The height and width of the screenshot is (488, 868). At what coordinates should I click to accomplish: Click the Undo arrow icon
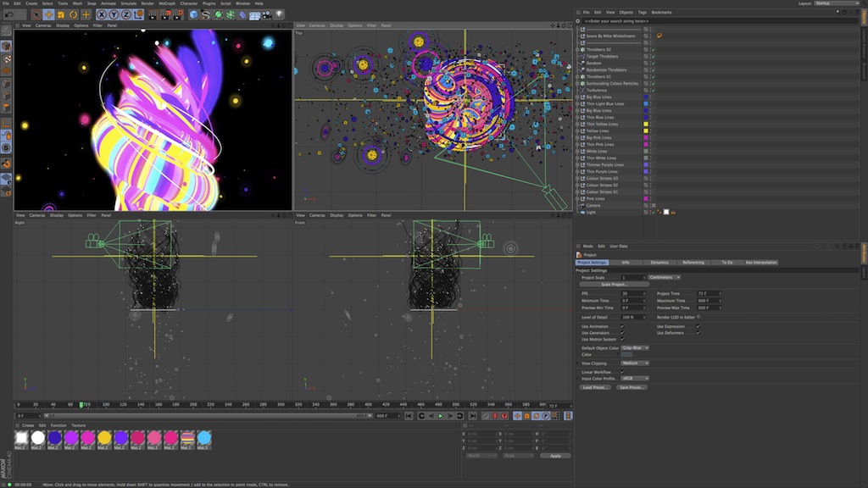click(8, 14)
